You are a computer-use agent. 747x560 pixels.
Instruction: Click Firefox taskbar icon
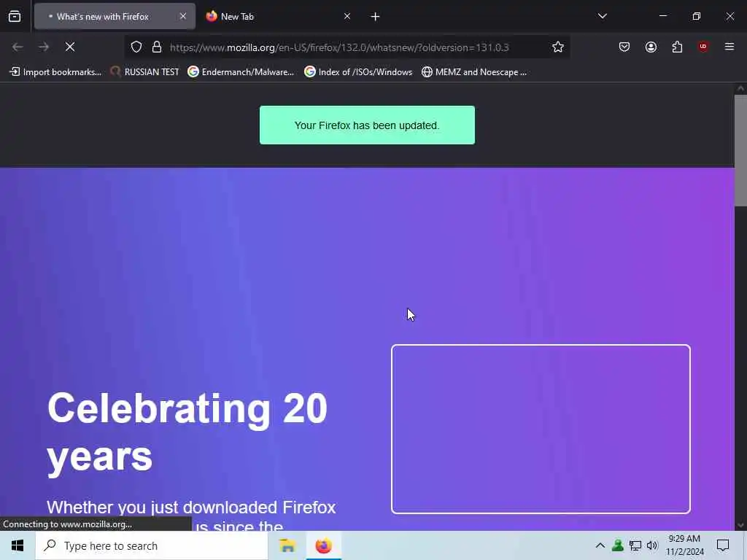pos(323,545)
